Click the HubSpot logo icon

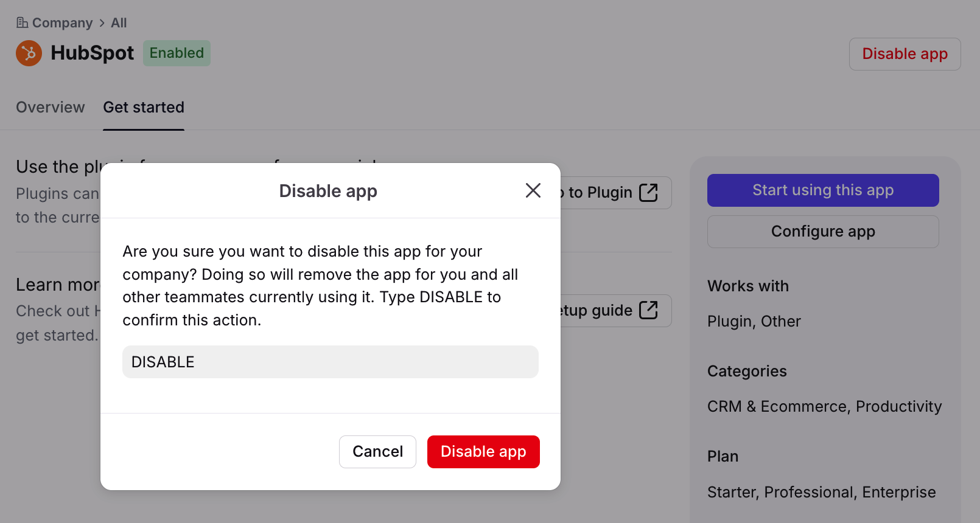coord(29,54)
